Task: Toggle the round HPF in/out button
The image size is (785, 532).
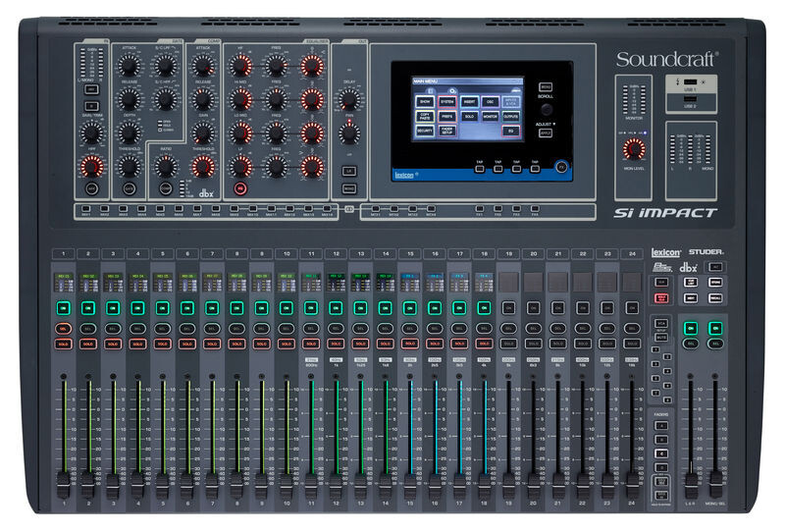Action: click(91, 188)
